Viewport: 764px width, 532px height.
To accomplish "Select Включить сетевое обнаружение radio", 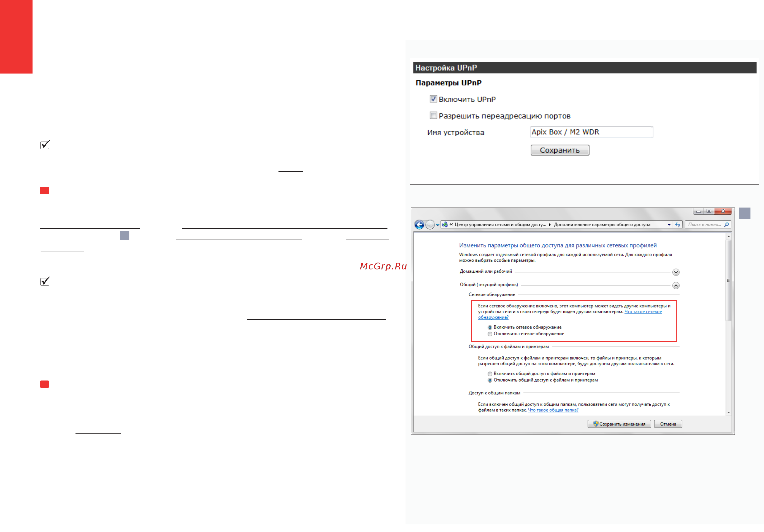I will 490,328.
